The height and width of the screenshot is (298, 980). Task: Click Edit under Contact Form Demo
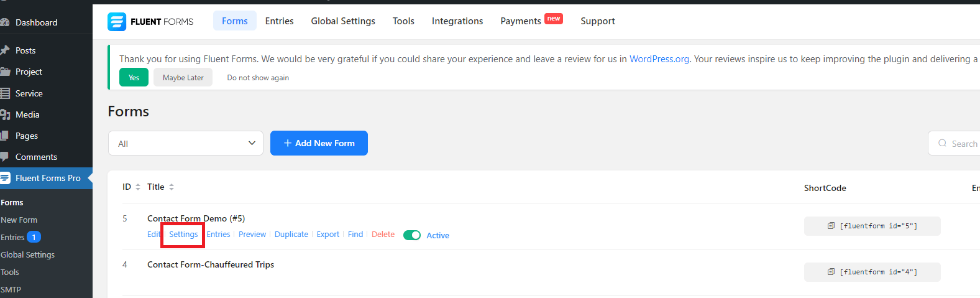click(x=154, y=235)
